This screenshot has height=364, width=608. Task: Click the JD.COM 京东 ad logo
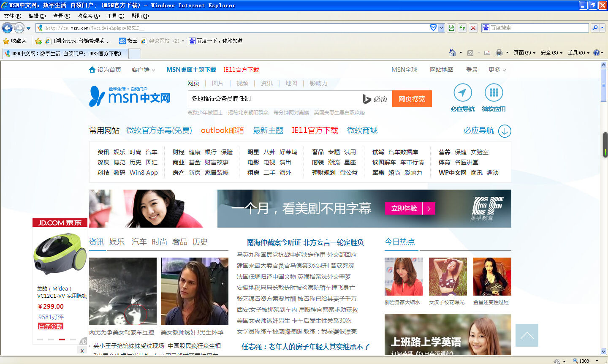(x=60, y=223)
